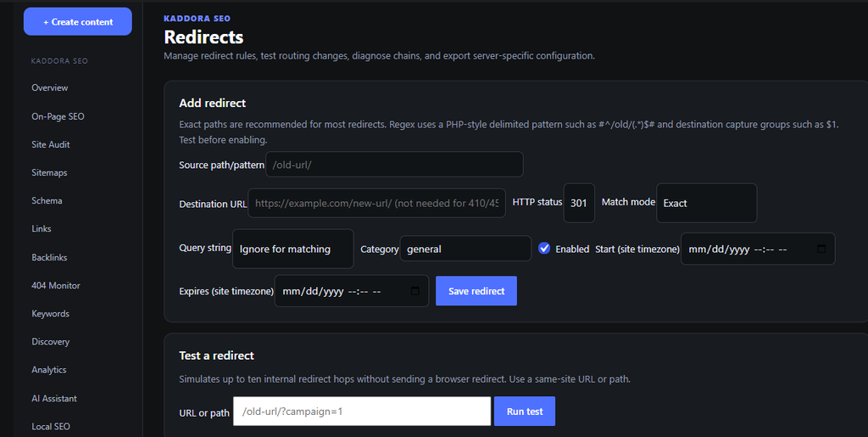Navigate to Links page

(x=42, y=229)
